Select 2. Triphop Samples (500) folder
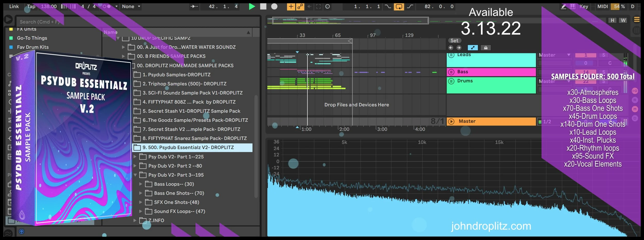 pos(184,84)
